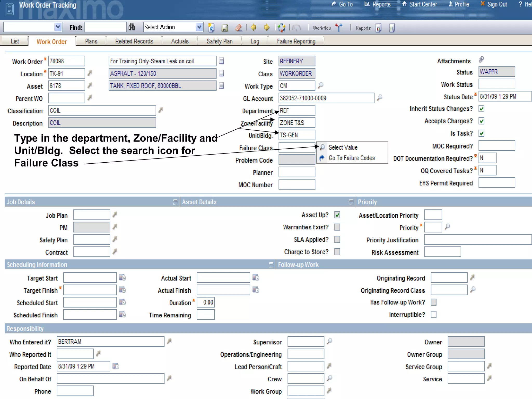
Task: Open the Actuals tab
Action: click(x=180, y=41)
